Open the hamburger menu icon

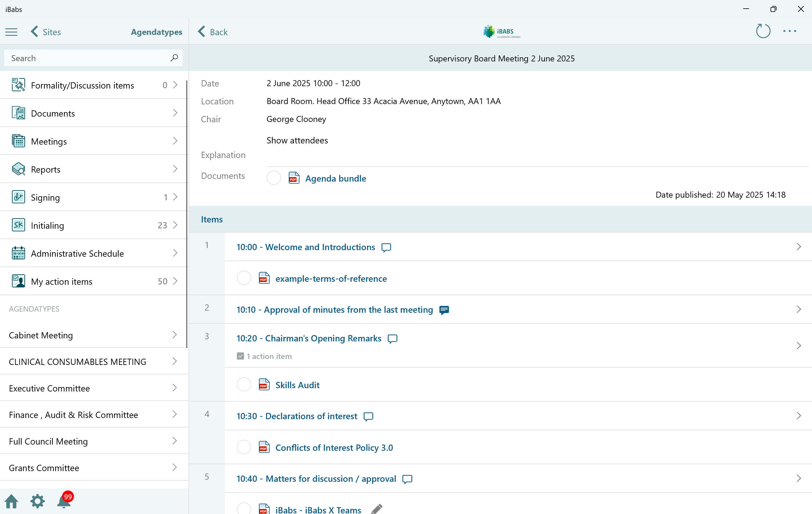point(11,32)
